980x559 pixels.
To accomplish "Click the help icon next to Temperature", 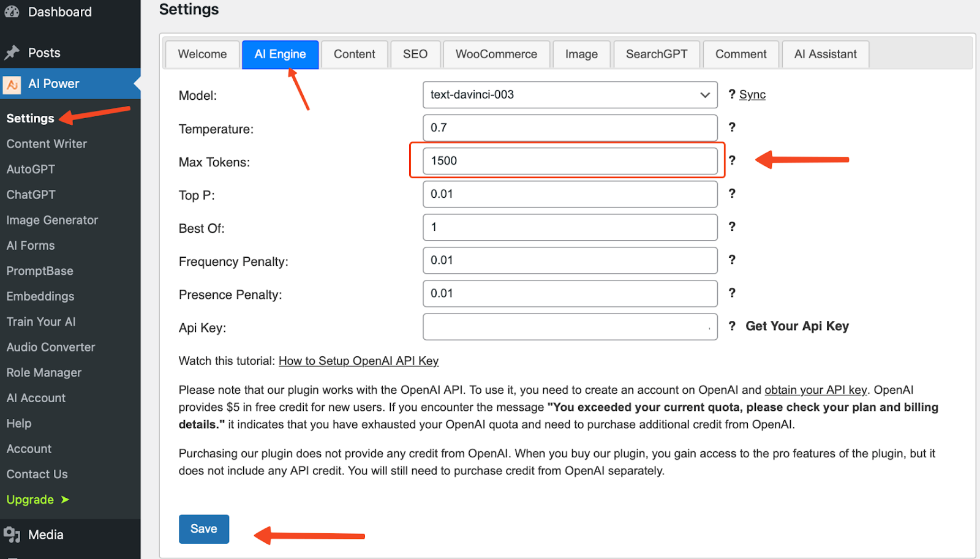I will coord(733,127).
